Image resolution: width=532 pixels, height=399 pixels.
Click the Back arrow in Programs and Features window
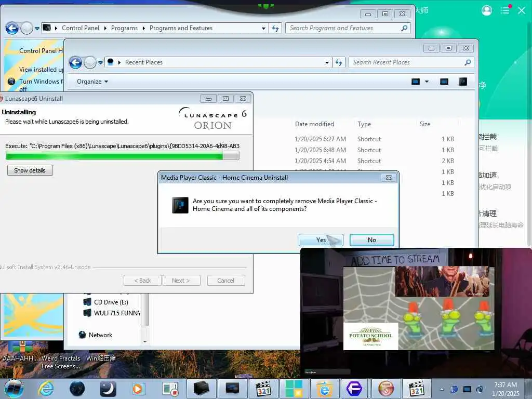12,28
